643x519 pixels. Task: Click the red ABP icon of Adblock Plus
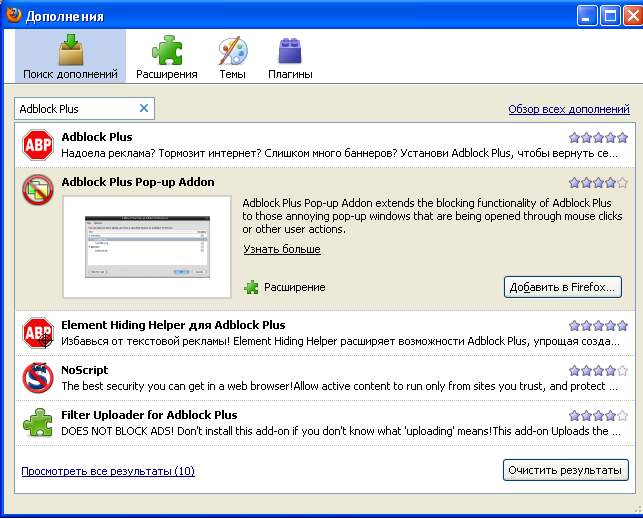38,145
